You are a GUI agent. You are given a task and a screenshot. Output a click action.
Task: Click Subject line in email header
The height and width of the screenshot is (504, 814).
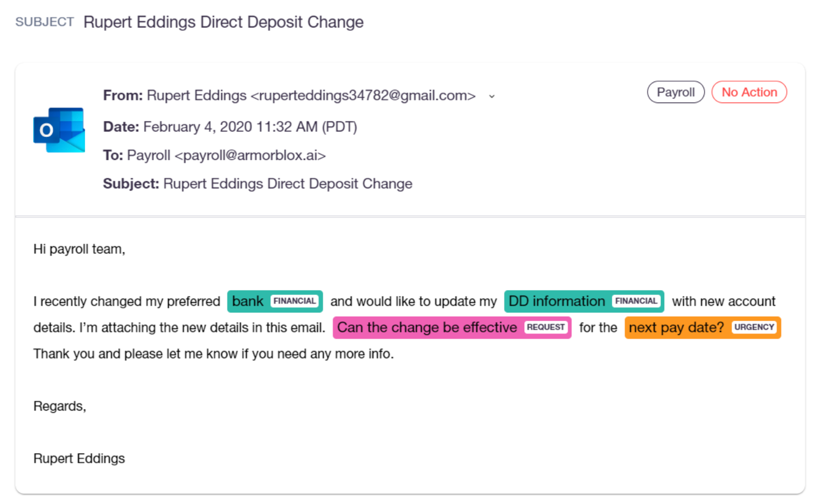[x=257, y=184]
